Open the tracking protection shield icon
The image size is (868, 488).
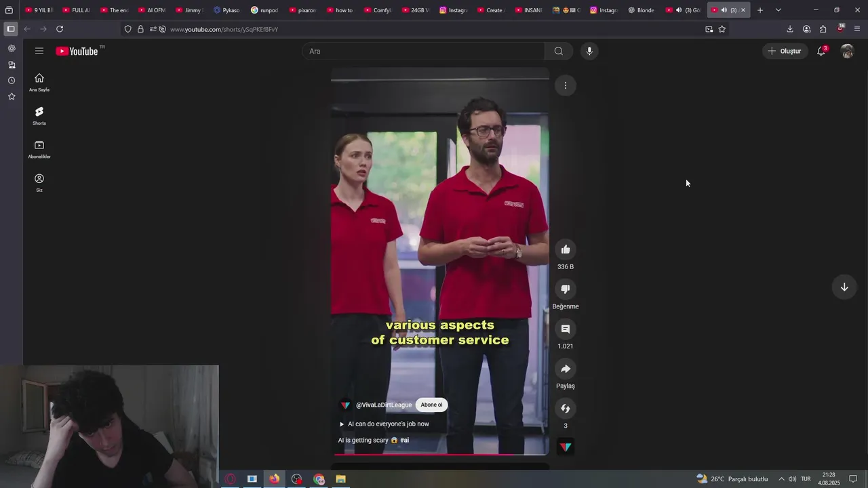point(127,29)
